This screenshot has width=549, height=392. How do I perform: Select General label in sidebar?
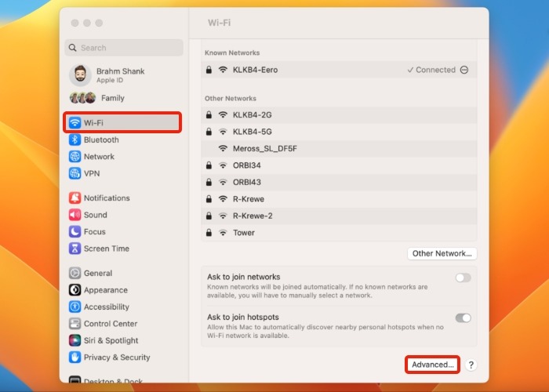coord(98,273)
